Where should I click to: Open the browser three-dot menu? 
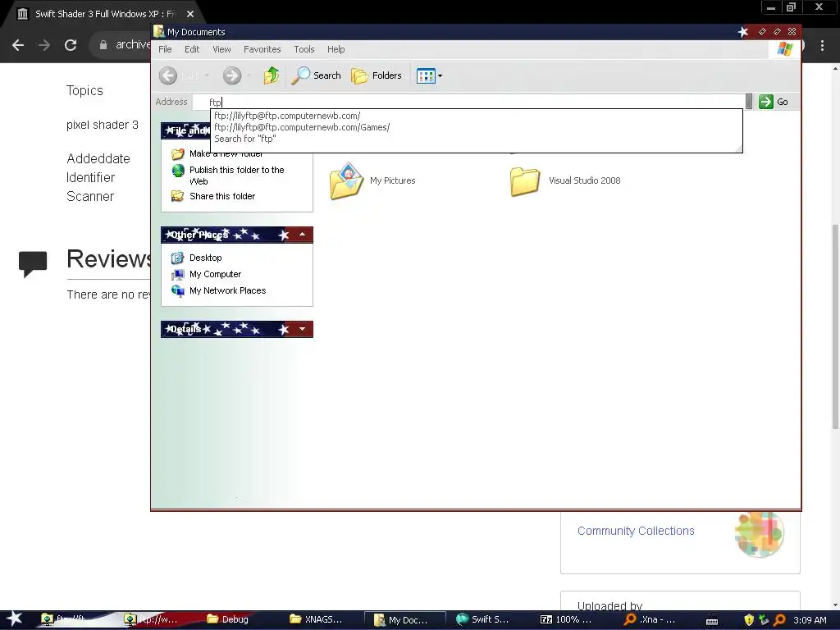click(x=822, y=46)
